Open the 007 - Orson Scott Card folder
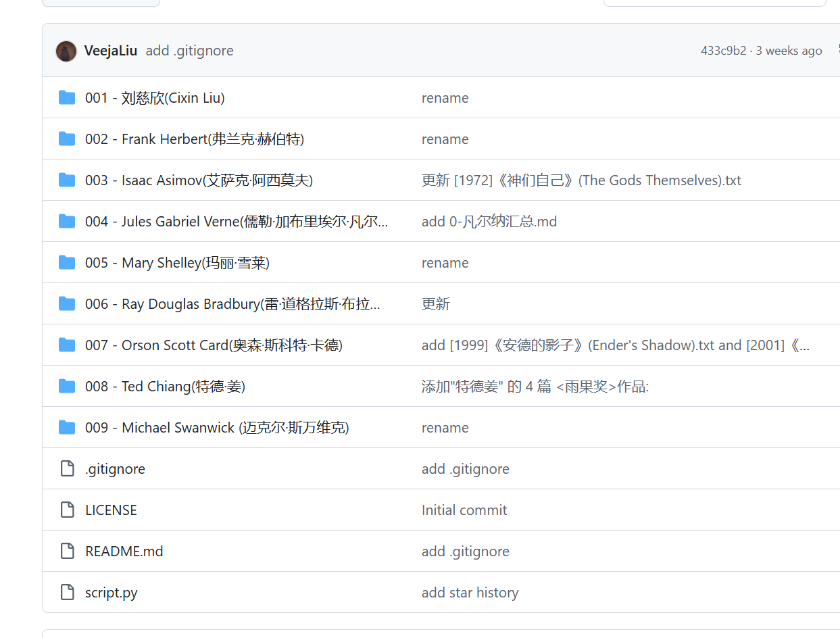 click(x=214, y=345)
